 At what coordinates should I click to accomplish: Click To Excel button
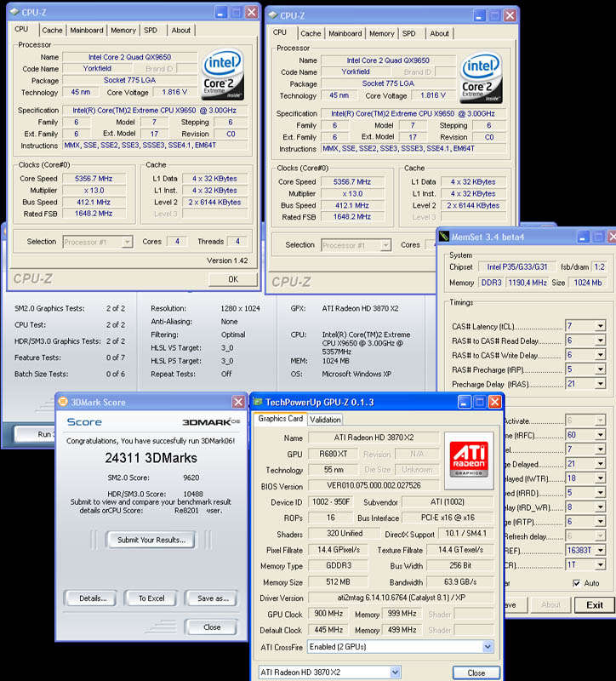(x=151, y=598)
